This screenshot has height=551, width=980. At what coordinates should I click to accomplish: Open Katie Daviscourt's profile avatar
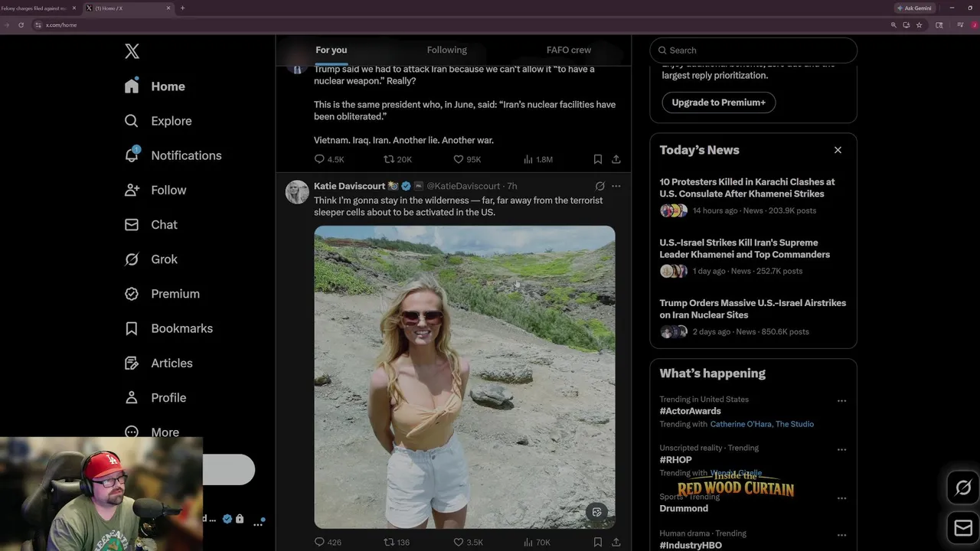(297, 192)
